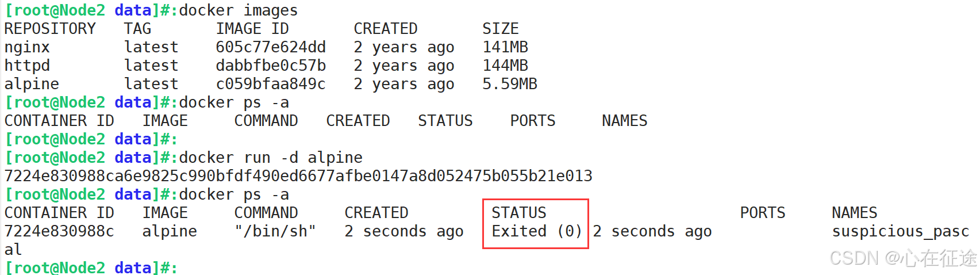This screenshot has width=980, height=275.
Task: Select the full container hash 7224e830988ca6e...
Action: coord(298,176)
